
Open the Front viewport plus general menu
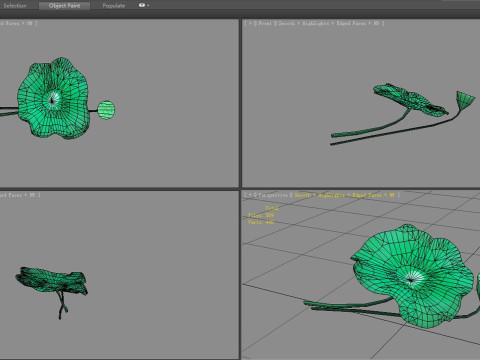click(x=249, y=23)
